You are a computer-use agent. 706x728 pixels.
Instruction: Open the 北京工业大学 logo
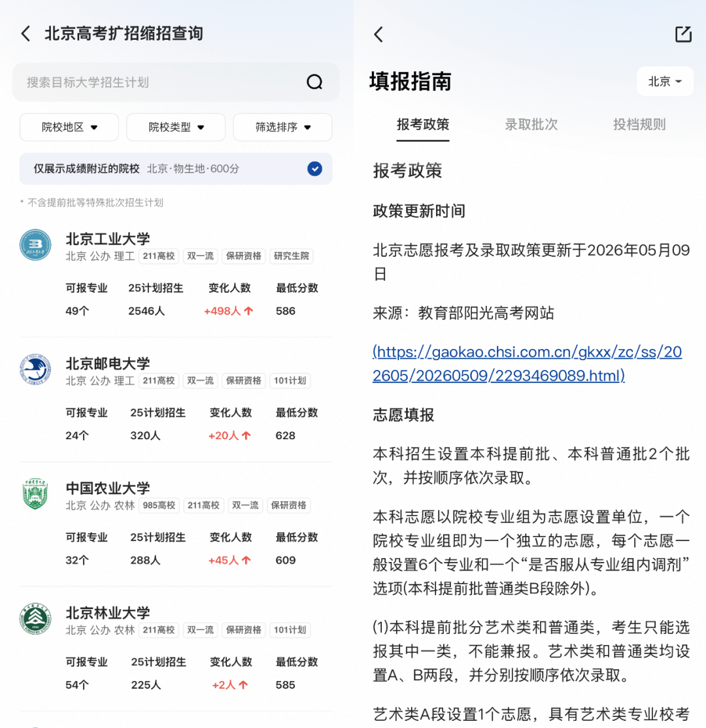click(35, 244)
